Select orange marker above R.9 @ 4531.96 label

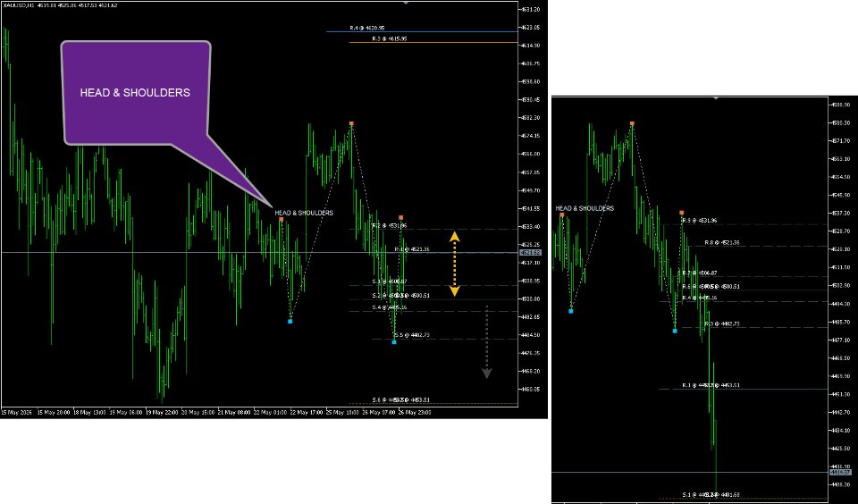[x=682, y=213]
